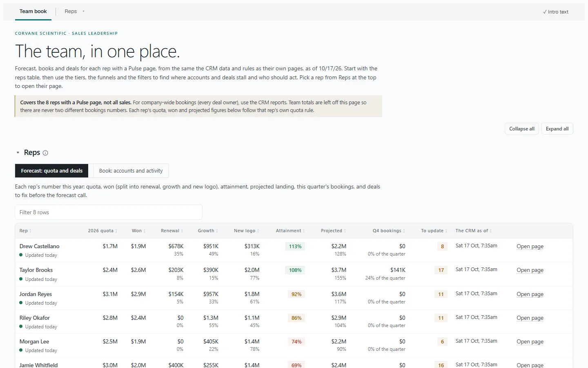Open page for Riley Okafor
The image size is (588, 368).
530,318
